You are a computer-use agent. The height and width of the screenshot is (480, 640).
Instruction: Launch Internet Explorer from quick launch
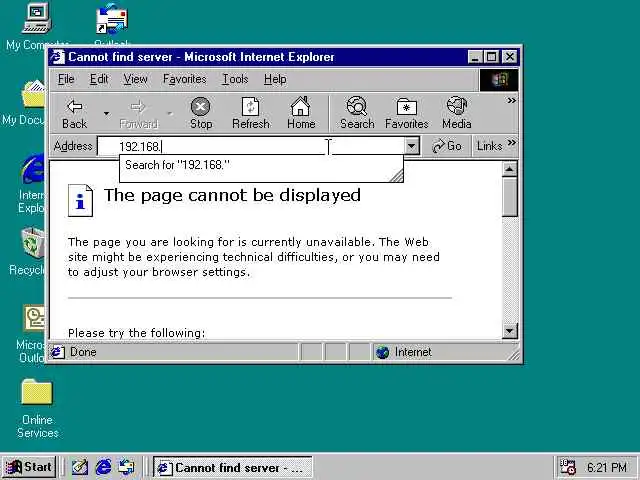point(103,467)
